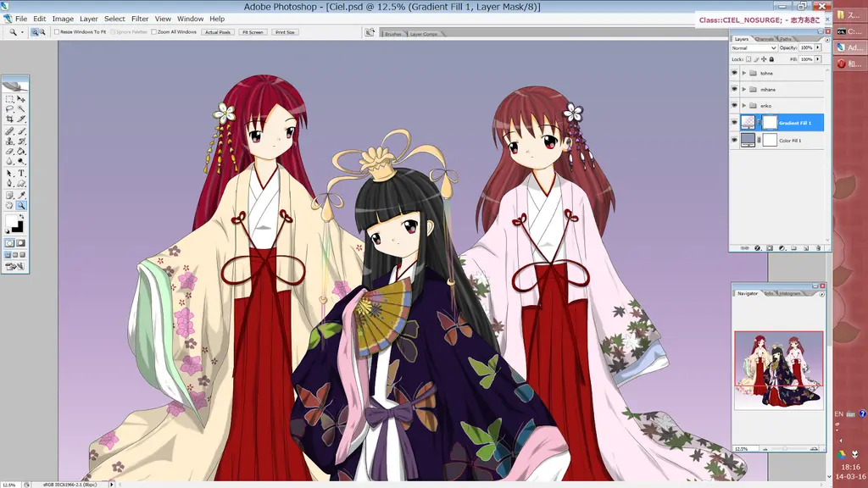Enable Zoom All Windows checkbox
The width and height of the screenshot is (868, 488).
point(154,32)
